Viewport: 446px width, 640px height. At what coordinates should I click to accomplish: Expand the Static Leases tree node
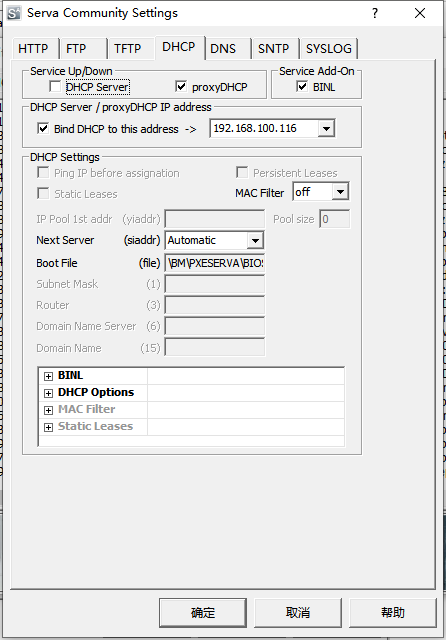click(49, 427)
